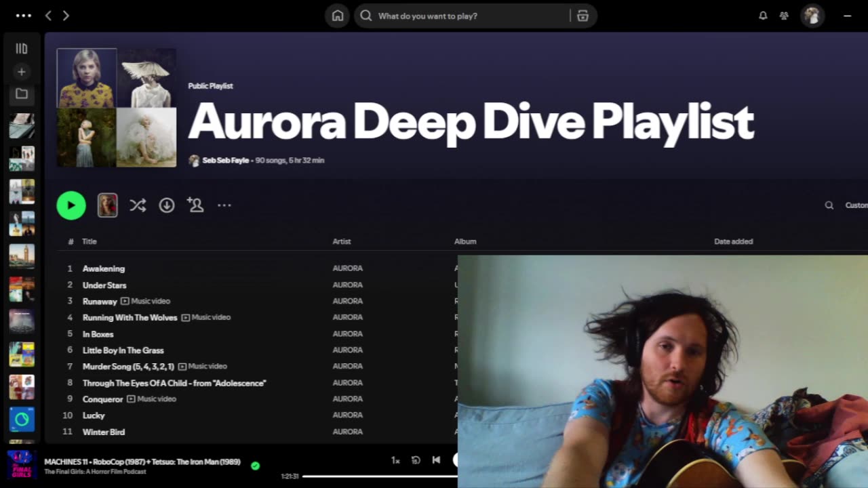Select the track Lucky
Screen dimensions: 868x488
(94, 415)
